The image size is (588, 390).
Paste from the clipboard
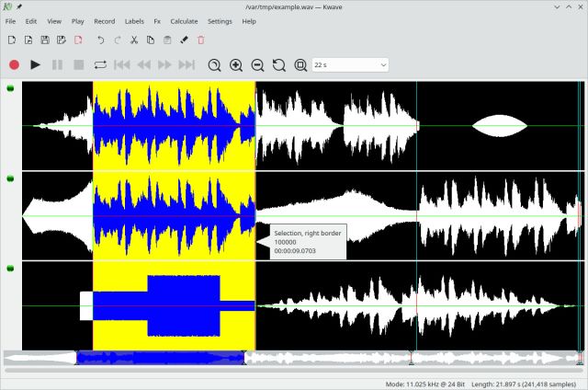click(167, 40)
